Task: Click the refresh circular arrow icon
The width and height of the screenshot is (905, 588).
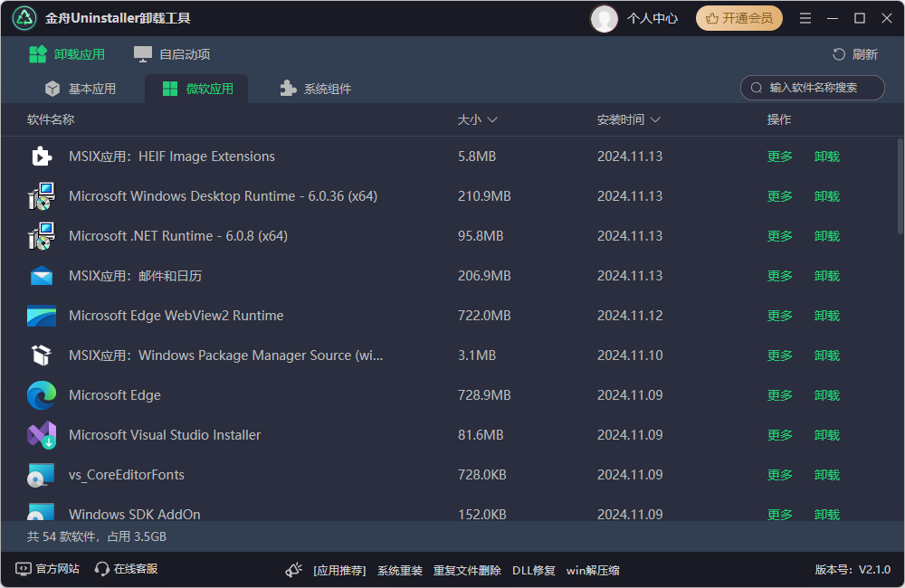Action: click(x=839, y=54)
